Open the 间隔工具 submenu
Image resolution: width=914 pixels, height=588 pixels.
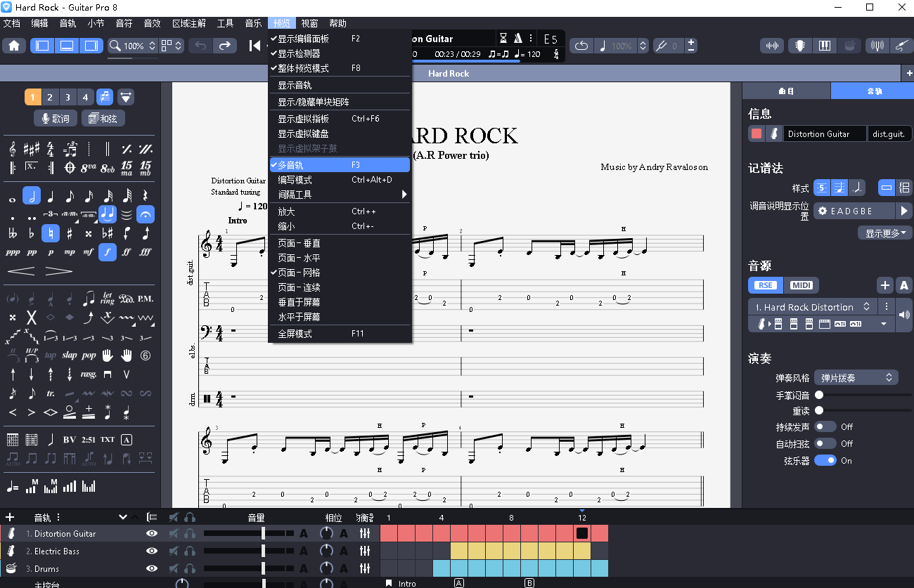pyautogui.click(x=340, y=195)
